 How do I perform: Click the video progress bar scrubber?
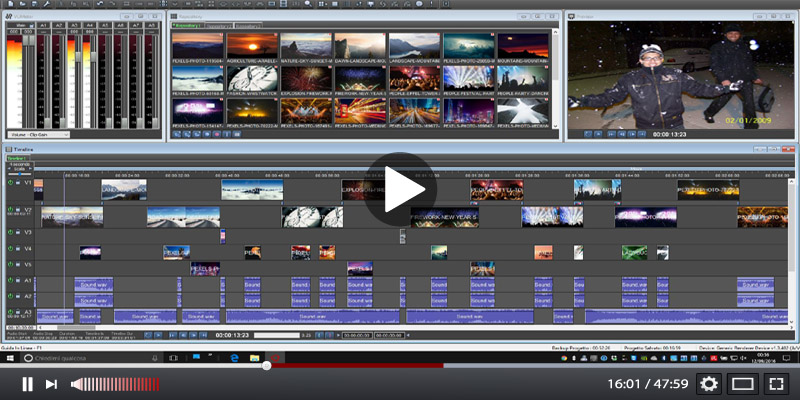pos(267,366)
